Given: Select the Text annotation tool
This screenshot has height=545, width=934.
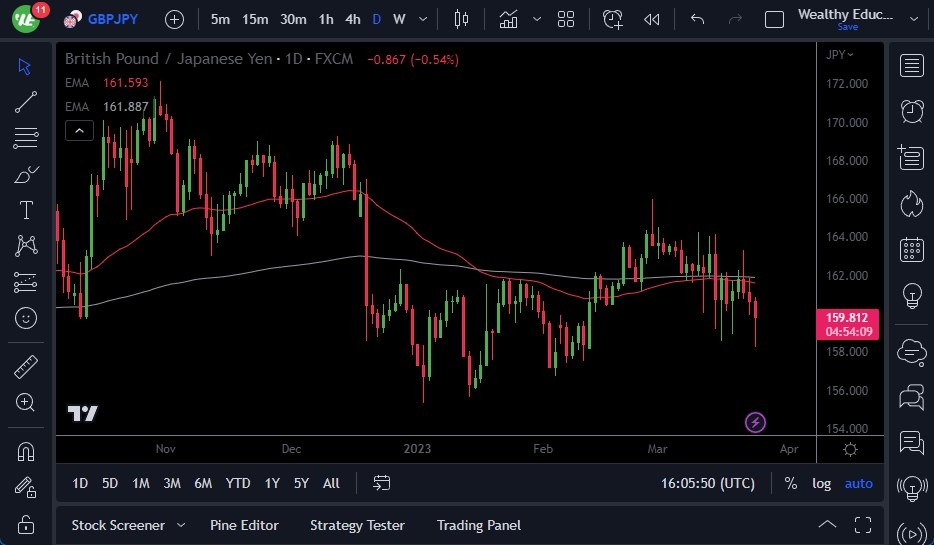Looking at the screenshot, I should (x=26, y=210).
